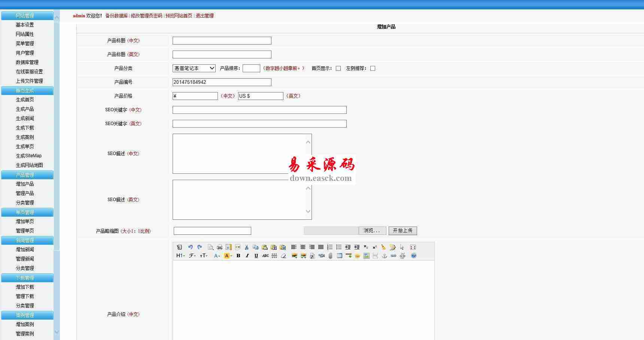
Task: Check the 左侧推荐 checkbox
Action: click(373, 69)
